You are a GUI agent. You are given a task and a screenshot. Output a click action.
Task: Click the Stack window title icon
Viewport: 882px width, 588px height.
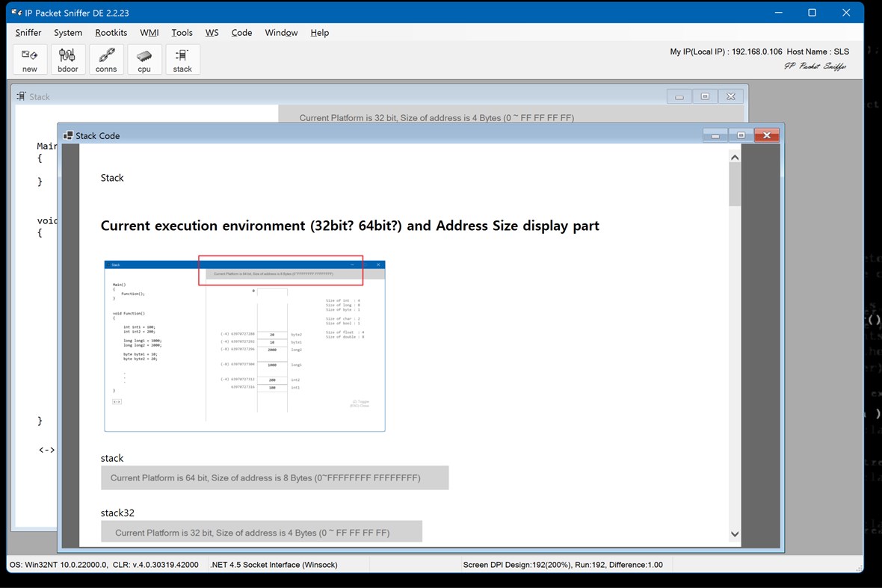[x=22, y=96]
